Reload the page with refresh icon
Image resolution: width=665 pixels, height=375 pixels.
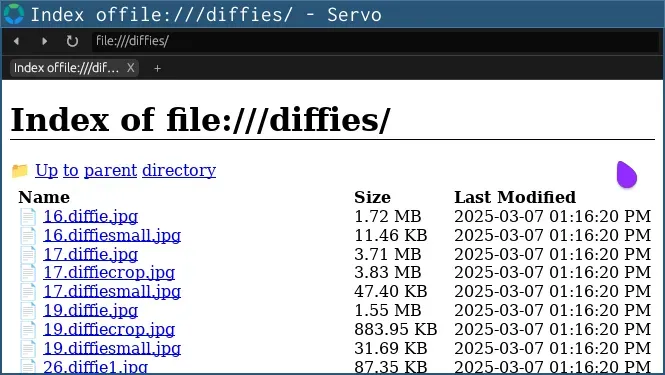[x=72, y=41]
